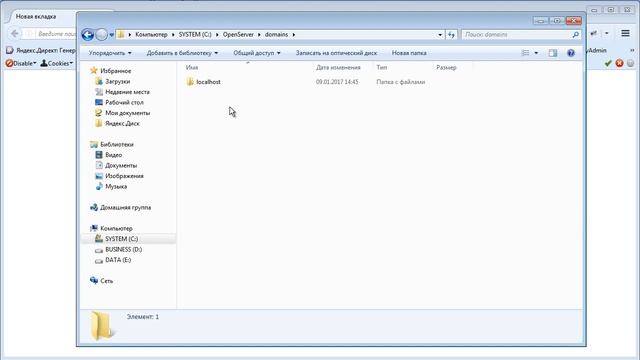The image size is (640, 360).
Task: Open the browser hamburger menu
Action: 625,33
